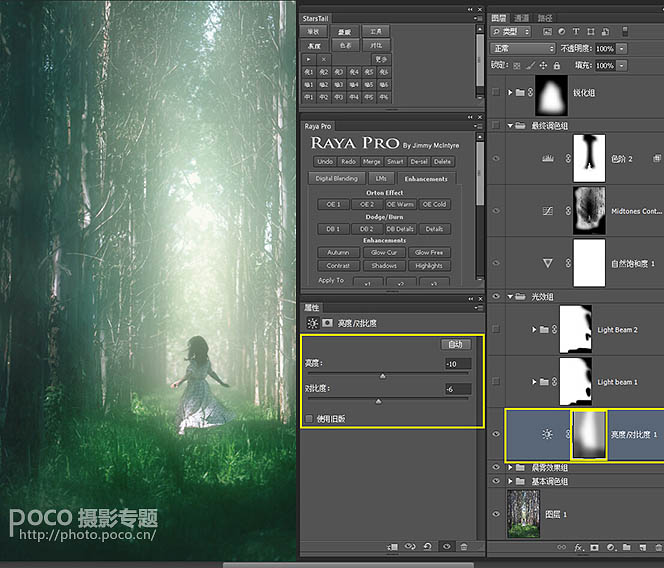The width and height of the screenshot is (664, 568).
Task: Toggle adjustment visibility eye in Properties panel
Action: [x=446, y=547]
